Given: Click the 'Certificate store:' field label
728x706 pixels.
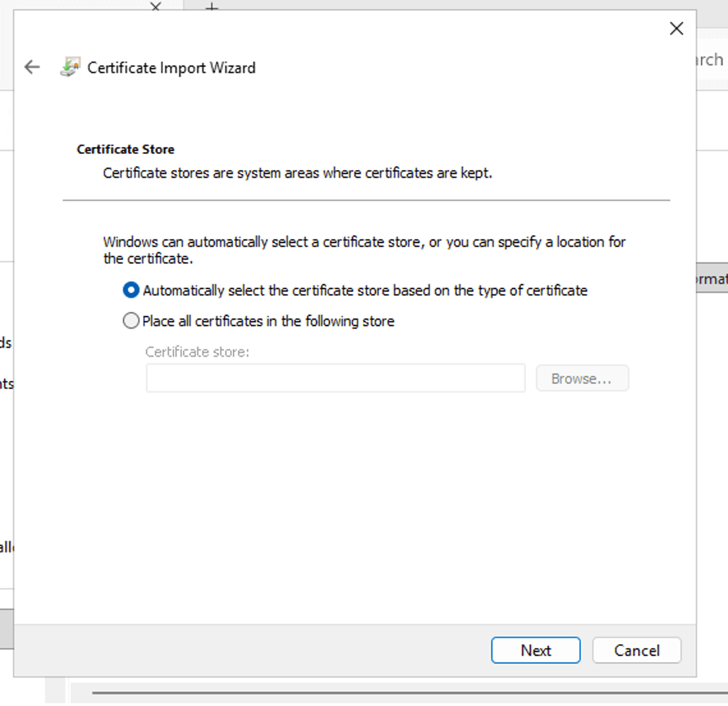Looking at the screenshot, I should (197, 352).
